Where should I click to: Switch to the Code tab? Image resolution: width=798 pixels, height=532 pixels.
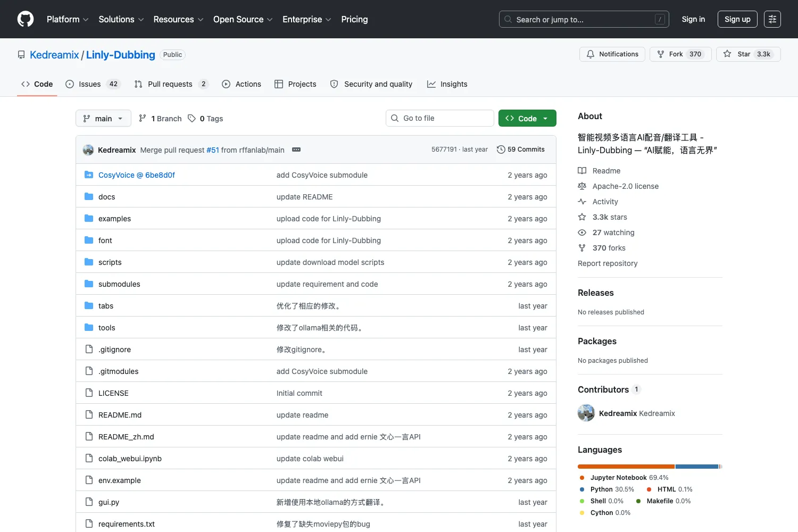(x=37, y=84)
